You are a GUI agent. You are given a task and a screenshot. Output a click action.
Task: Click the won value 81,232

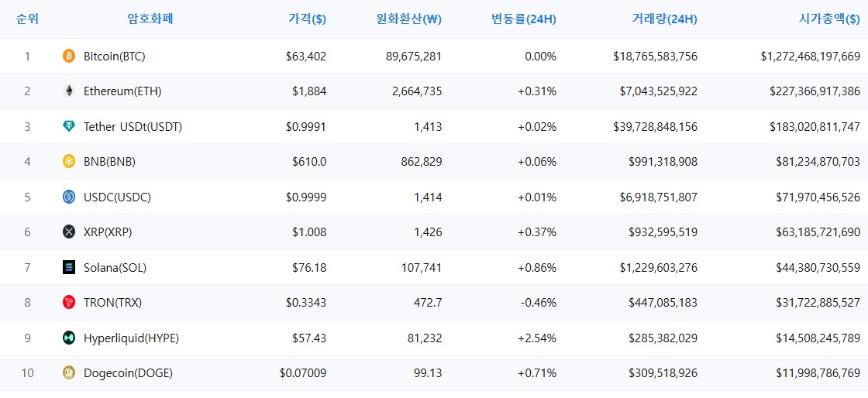pyautogui.click(x=425, y=338)
